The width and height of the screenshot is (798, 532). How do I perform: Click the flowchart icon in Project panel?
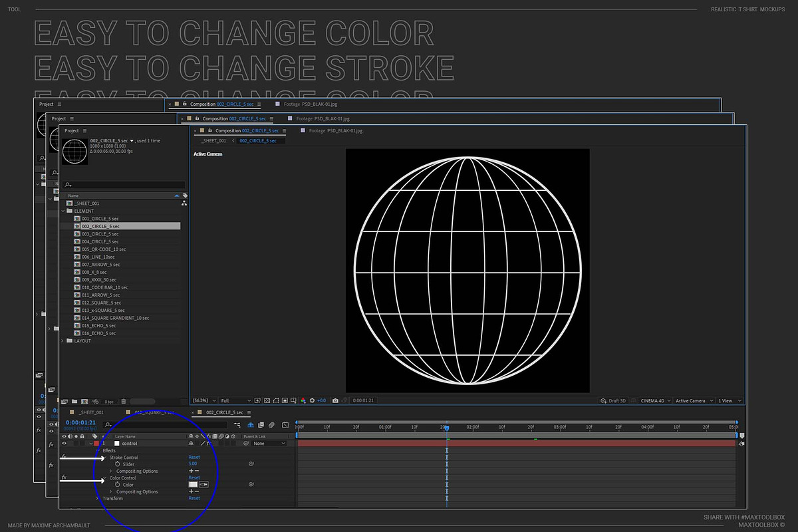click(x=184, y=203)
